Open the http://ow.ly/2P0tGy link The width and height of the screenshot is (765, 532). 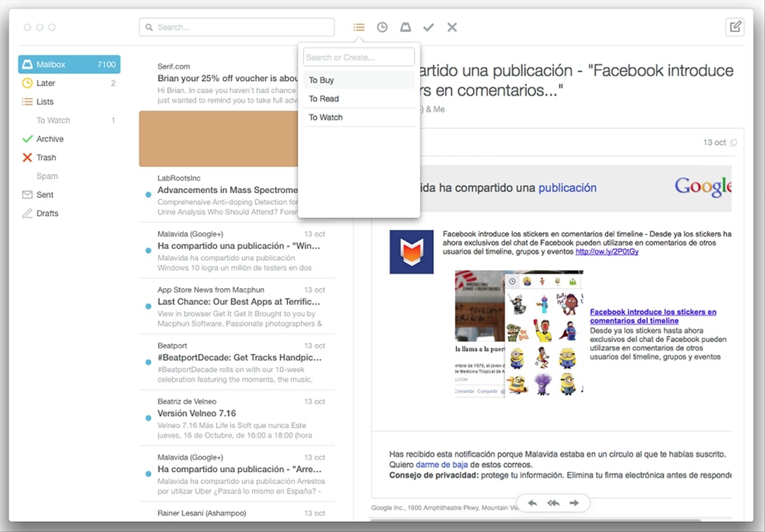(607, 251)
